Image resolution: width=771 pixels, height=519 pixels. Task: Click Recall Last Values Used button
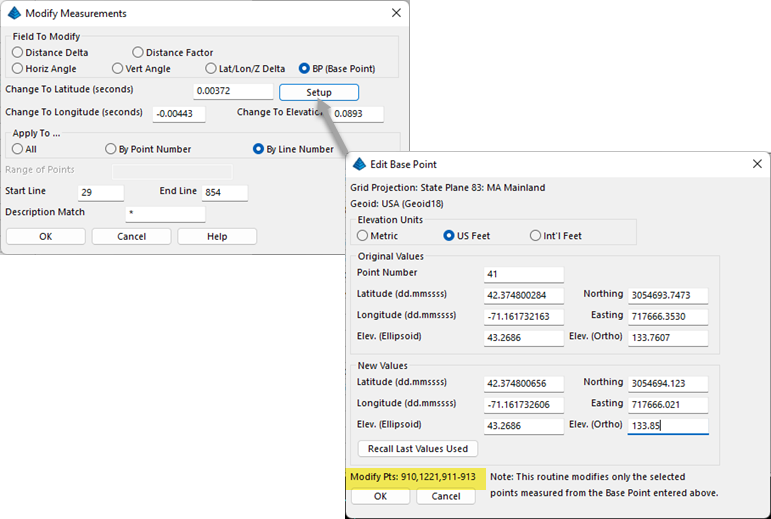click(x=417, y=448)
